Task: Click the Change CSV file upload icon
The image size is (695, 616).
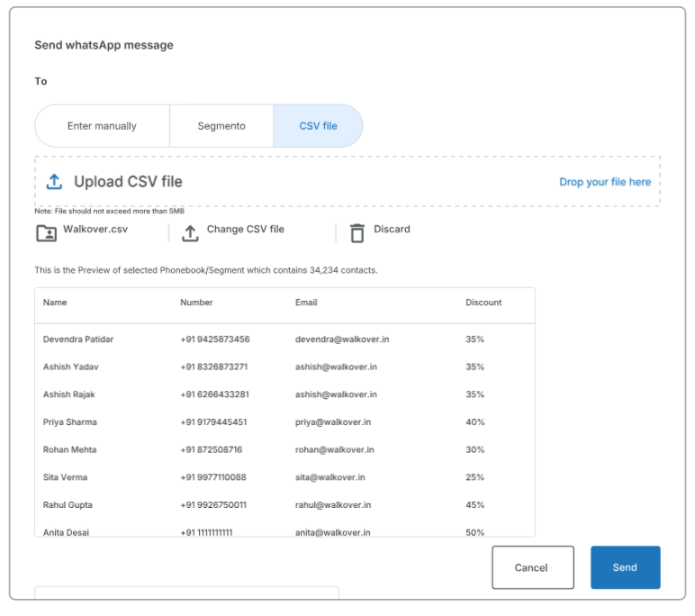Action: (x=190, y=232)
